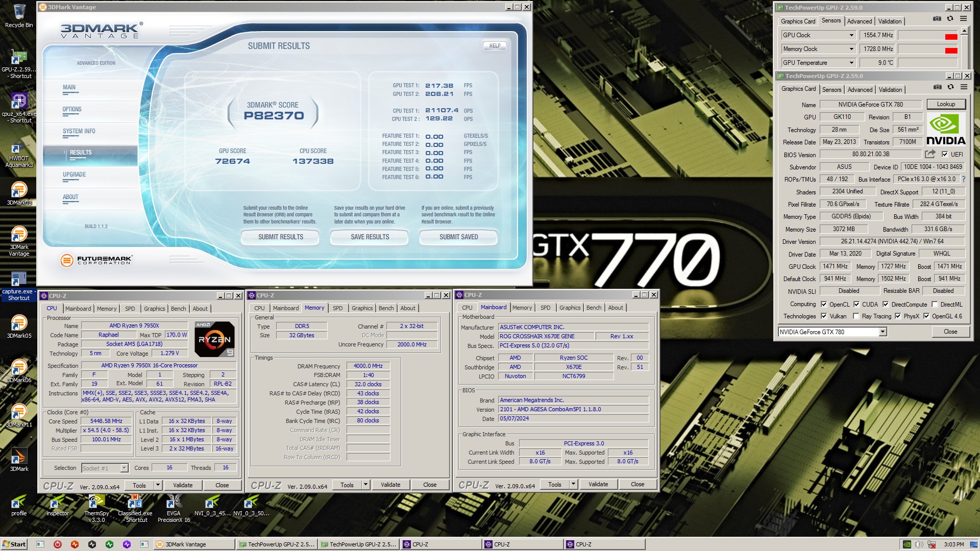Open the cpuz_x64.exe shortcut
The image size is (980, 551).
19,108
